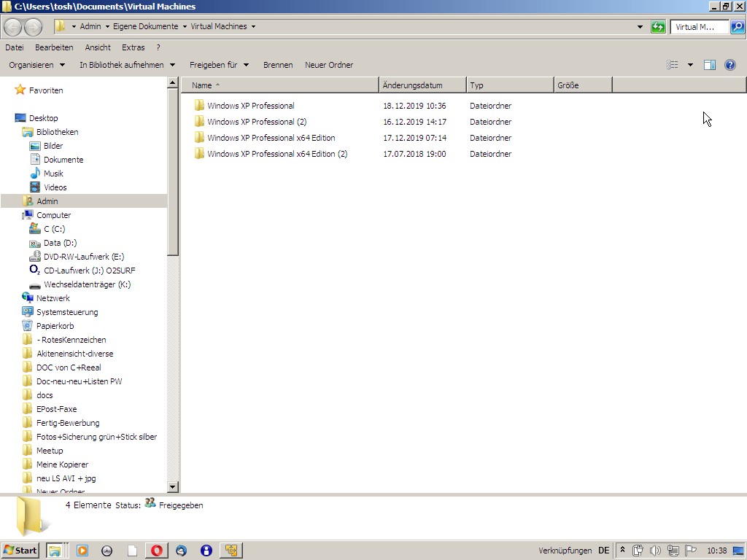The height and width of the screenshot is (560, 747).
Task: Click the Computer icon in tree
Action: (28, 215)
